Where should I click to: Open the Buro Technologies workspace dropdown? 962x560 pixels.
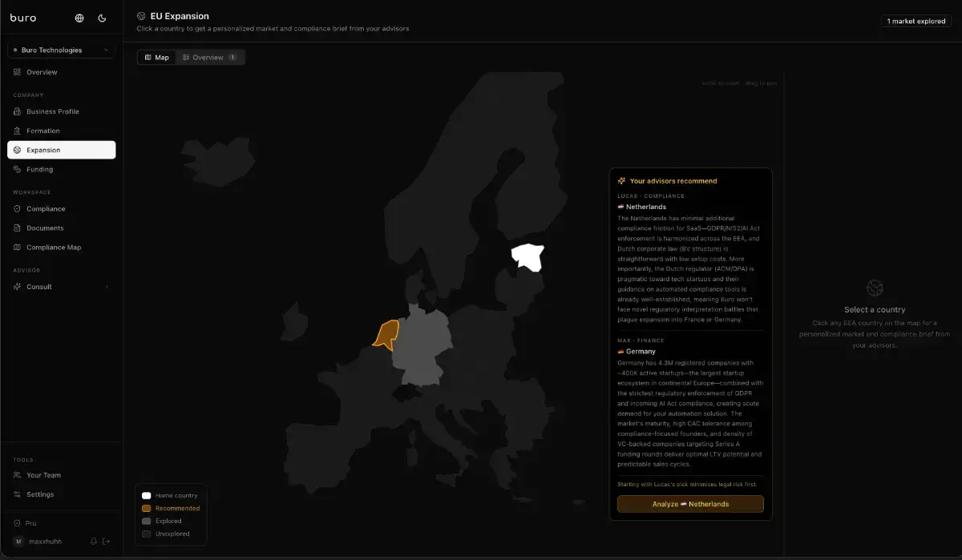pos(61,50)
